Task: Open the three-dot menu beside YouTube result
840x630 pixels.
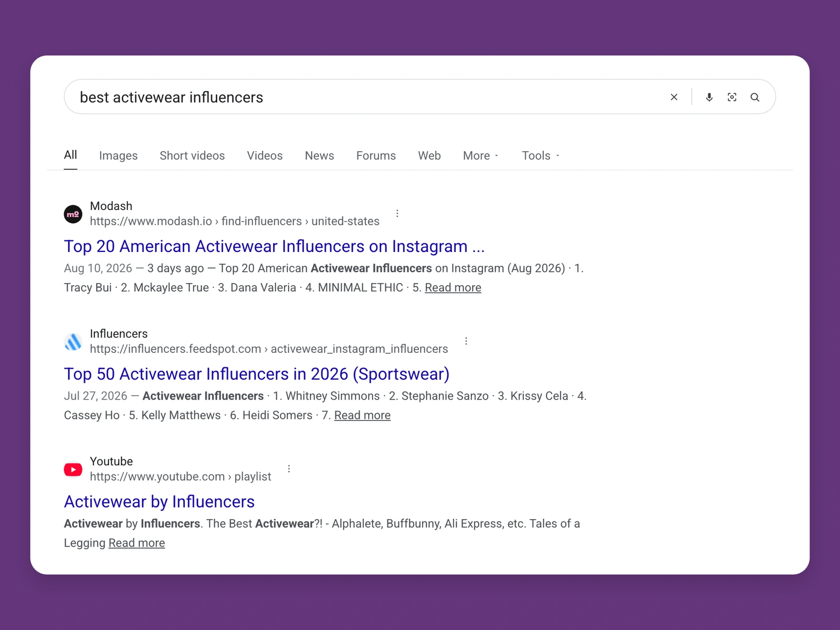Action: pyautogui.click(x=289, y=468)
